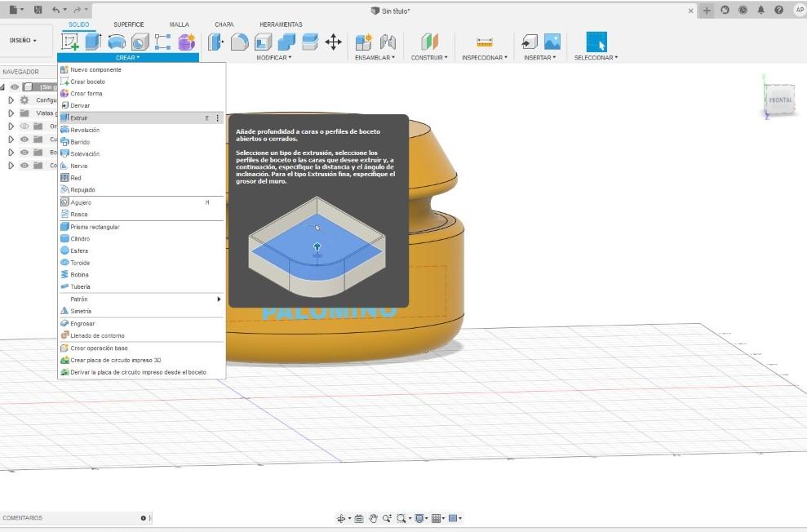Switch to the HERRAMIENTAS tab

[x=281, y=24]
